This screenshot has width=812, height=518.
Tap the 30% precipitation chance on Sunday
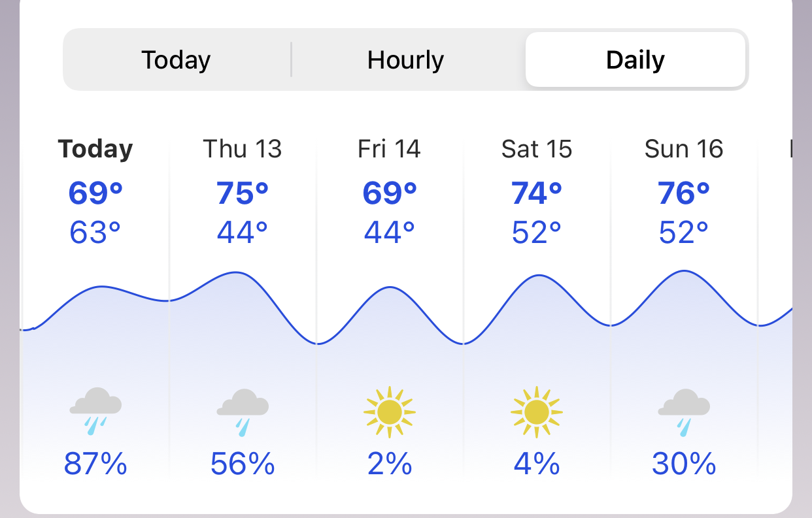[684, 464]
